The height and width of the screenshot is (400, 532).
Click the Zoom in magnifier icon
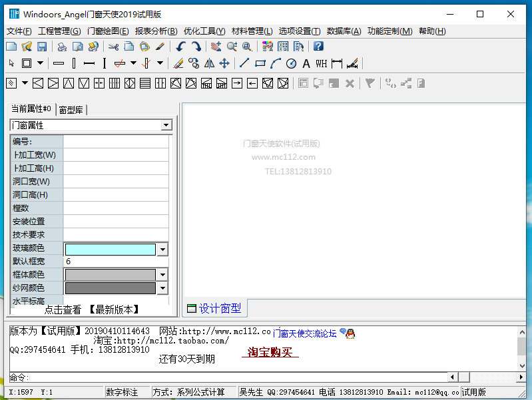(x=232, y=46)
